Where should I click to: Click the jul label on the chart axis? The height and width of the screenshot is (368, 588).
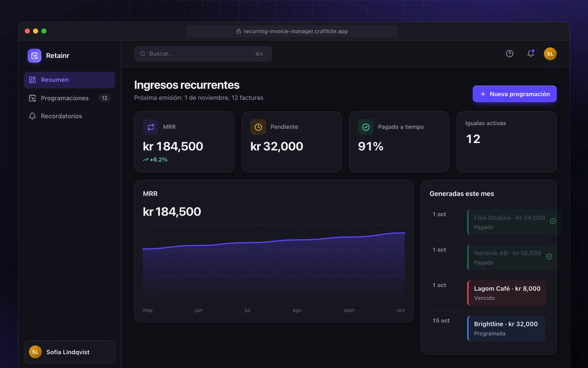pos(248,310)
